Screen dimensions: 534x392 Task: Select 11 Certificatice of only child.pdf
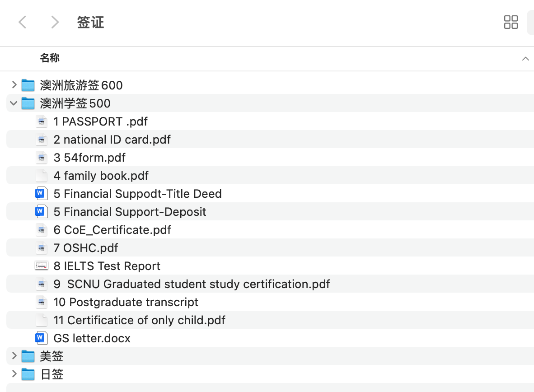[139, 320]
